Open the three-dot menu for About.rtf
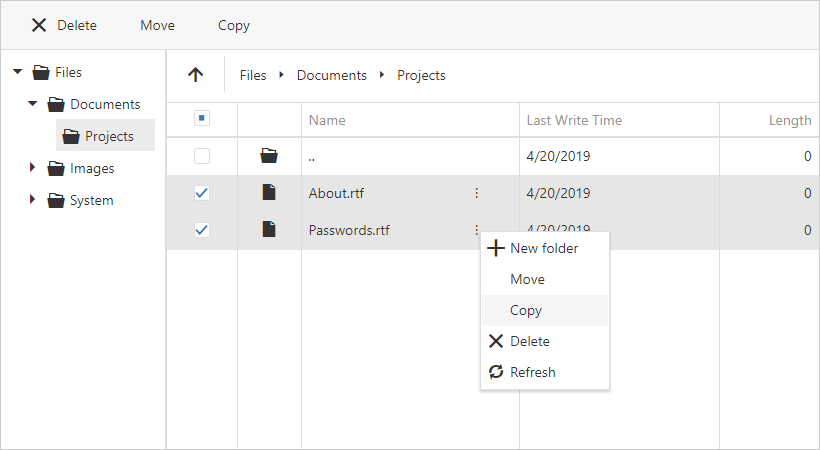 click(477, 193)
